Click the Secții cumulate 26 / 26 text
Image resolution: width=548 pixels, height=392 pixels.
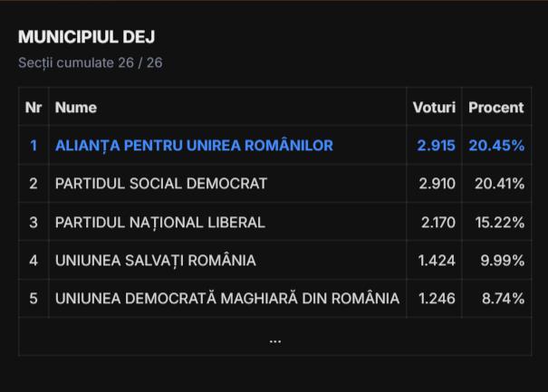pos(91,62)
